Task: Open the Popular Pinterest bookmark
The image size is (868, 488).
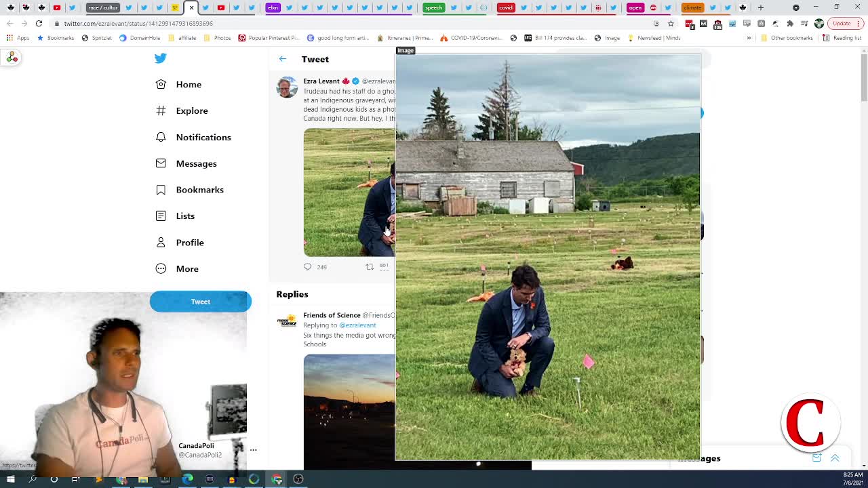Action: click(x=269, y=38)
